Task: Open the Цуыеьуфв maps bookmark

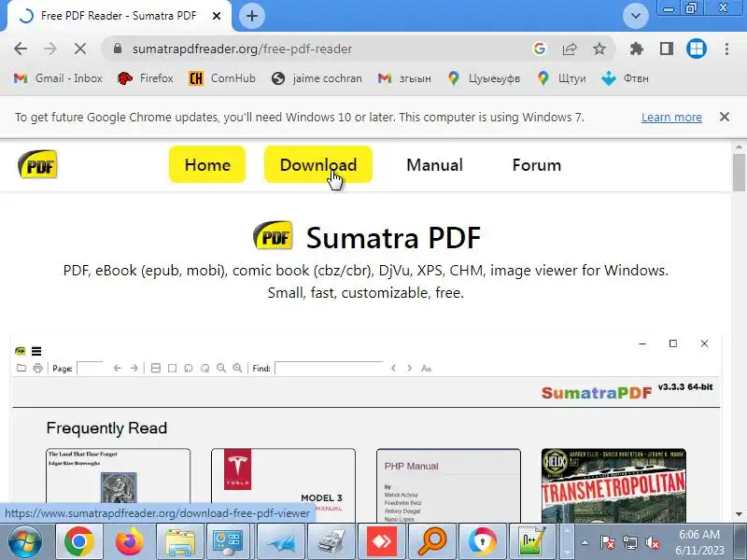Action: (x=484, y=78)
